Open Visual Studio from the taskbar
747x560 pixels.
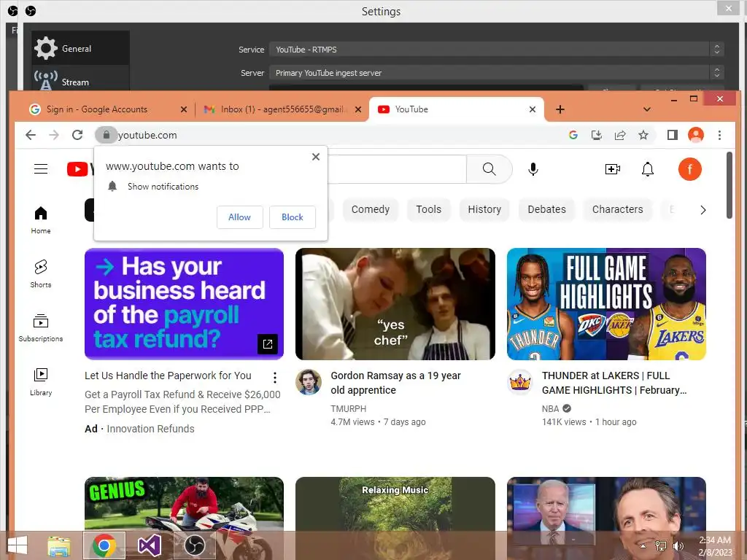149,545
